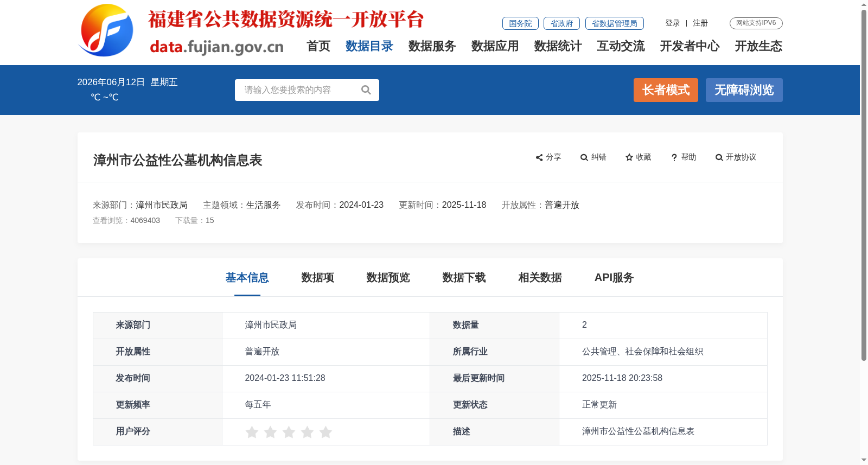Click the 收藏 star icon
This screenshot has height=465, width=868.
coord(629,157)
